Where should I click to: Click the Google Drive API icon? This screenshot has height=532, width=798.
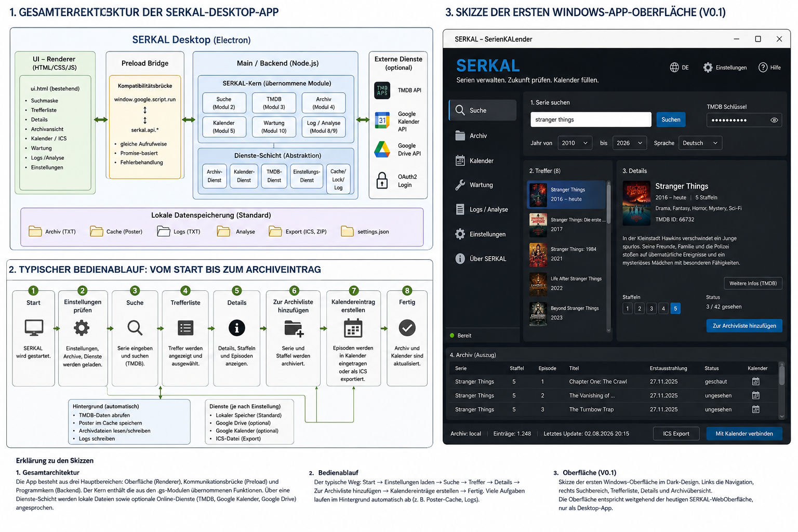pyautogui.click(x=382, y=150)
